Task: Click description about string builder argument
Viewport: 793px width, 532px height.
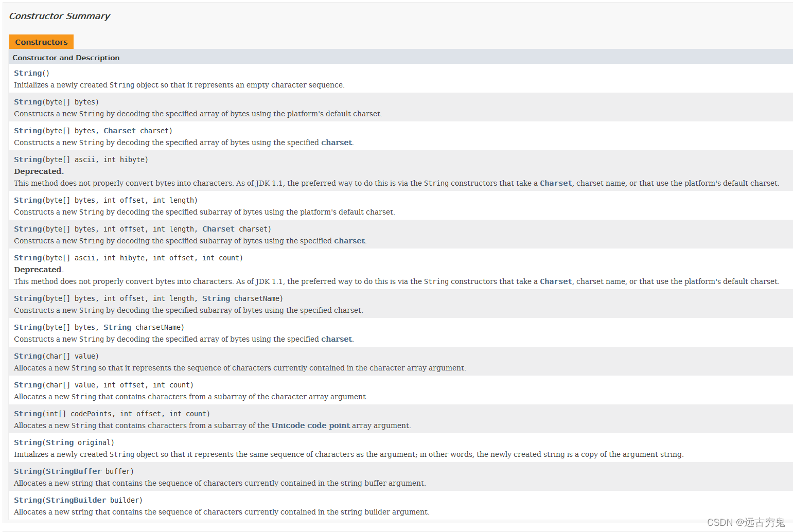Action: coord(222,512)
